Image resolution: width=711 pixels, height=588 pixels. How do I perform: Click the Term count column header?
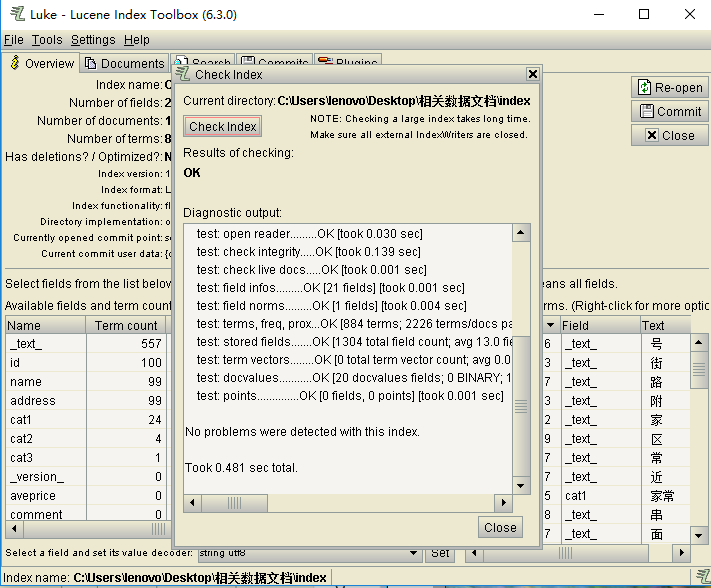pyautogui.click(x=126, y=326)
